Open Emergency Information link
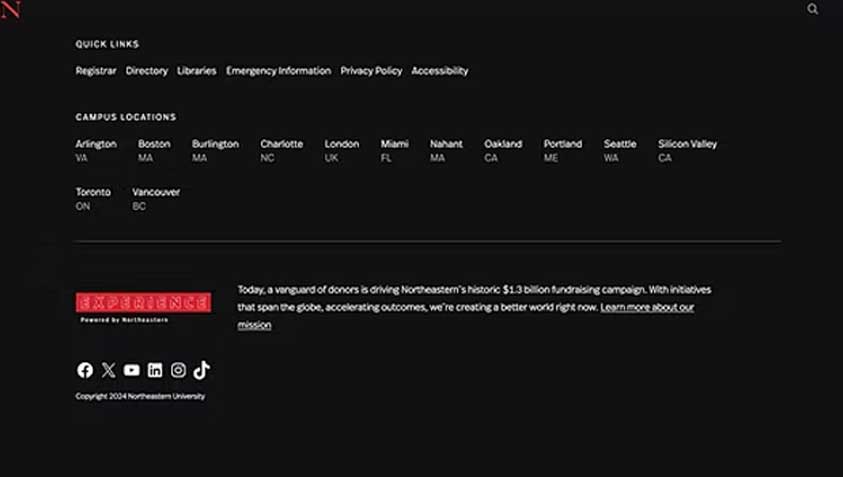The height and width of the screenshot is (477, 843). tap(278, 71)
